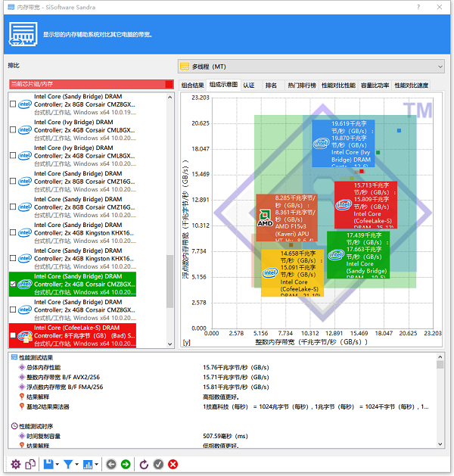
Task: Click the red cancel X icon
Action: 173,464
